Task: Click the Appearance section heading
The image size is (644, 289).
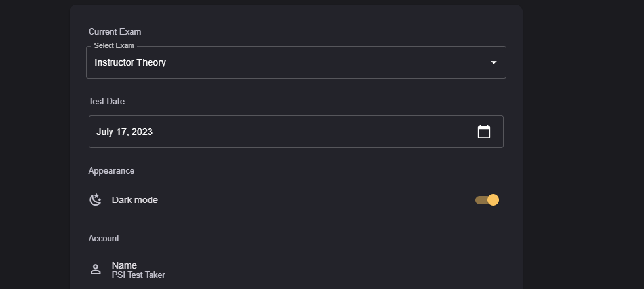Action: pyautogui.click(x=111, y=170)
